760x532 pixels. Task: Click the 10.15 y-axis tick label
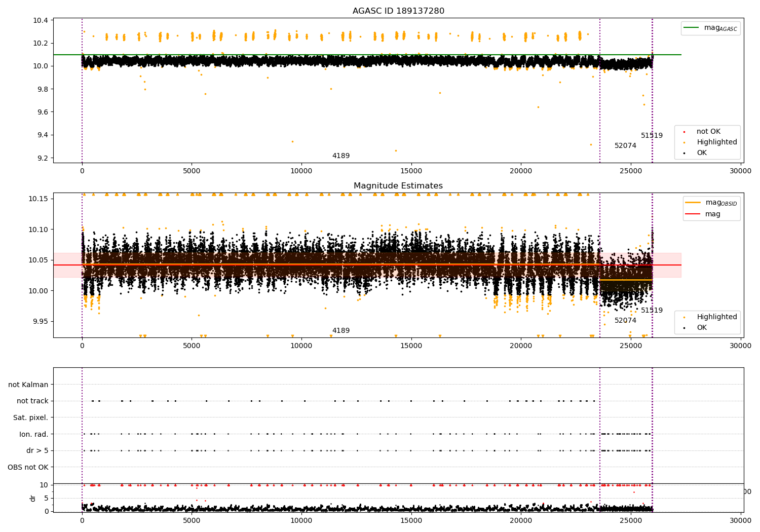[x=39, y=198]
